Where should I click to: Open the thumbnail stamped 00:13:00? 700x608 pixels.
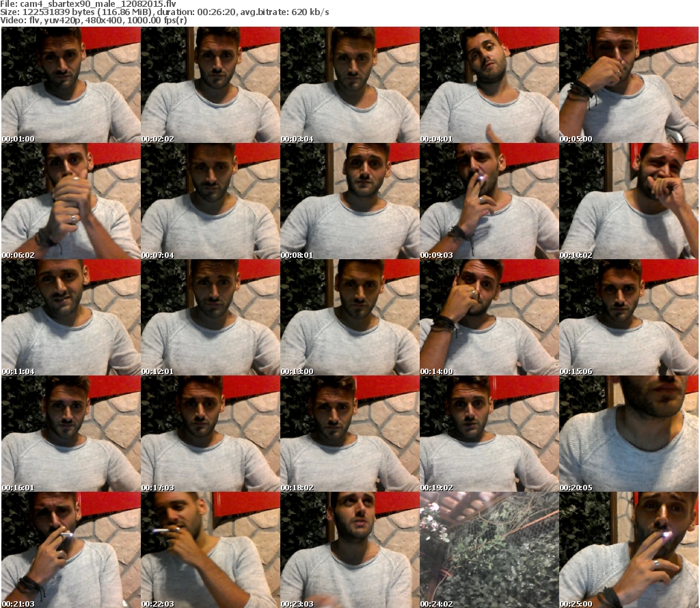[x=349, y=317]
